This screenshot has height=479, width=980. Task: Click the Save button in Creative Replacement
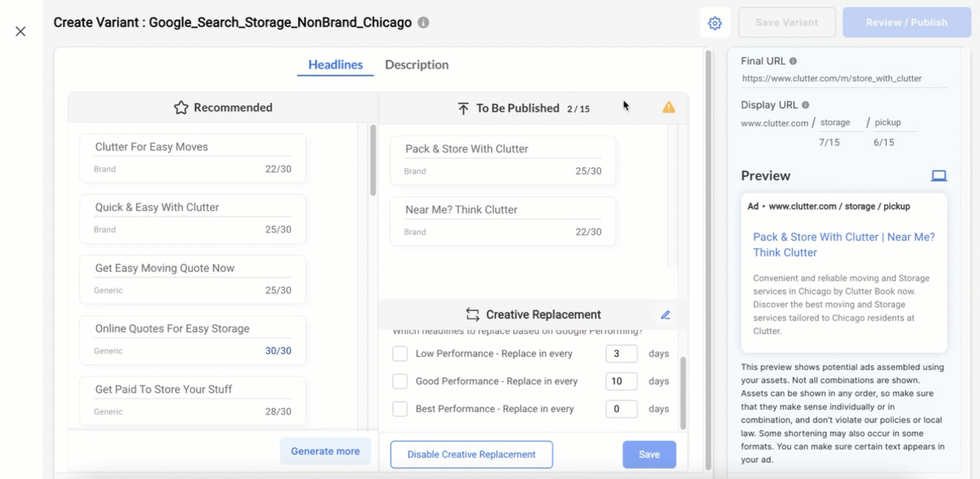(649, 454)
